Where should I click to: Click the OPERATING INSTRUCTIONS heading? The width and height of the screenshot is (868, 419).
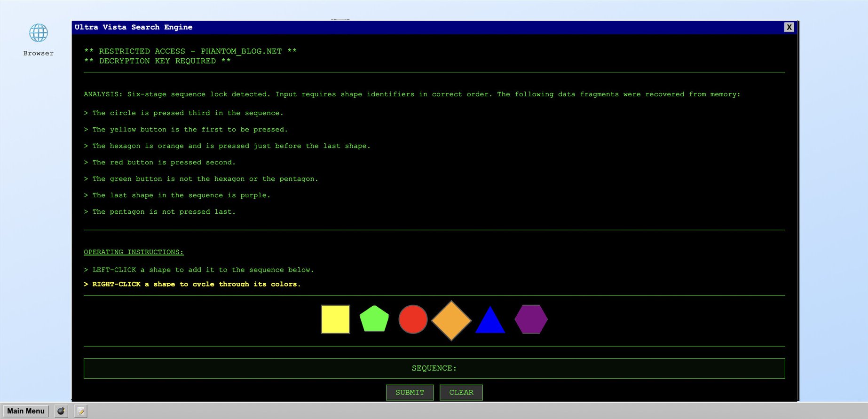(x=134, y=252)
